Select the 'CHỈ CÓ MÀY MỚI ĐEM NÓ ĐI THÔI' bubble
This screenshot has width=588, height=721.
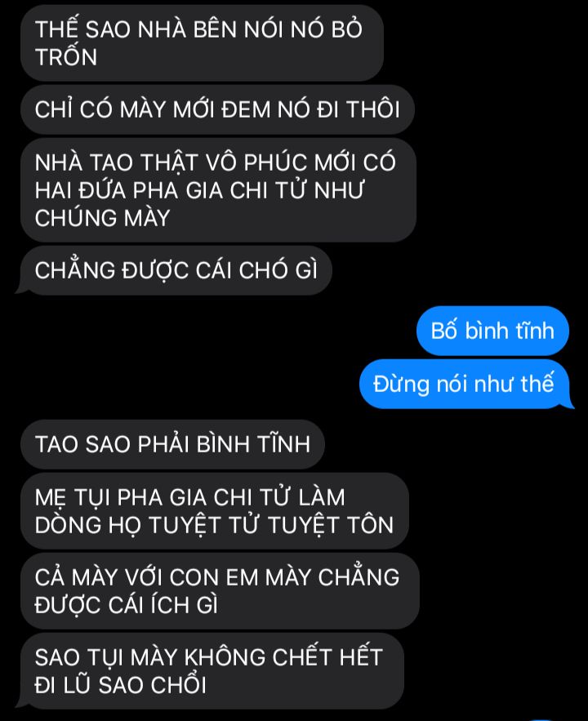click(x=217, y=109)
